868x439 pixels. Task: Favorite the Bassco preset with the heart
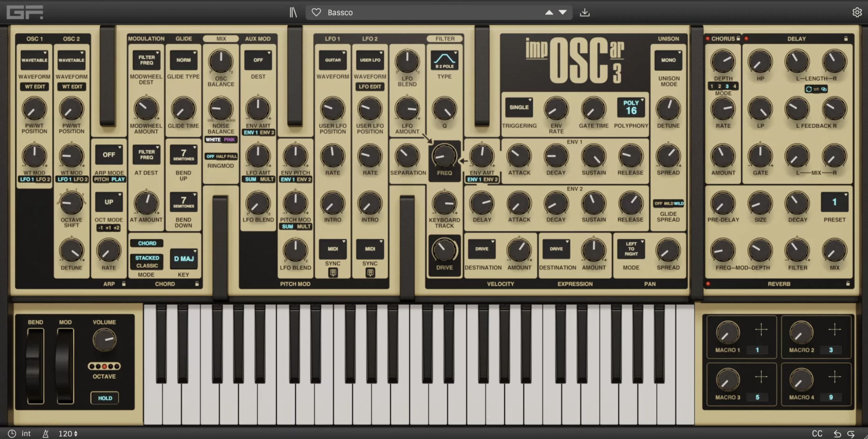point(316,12)
